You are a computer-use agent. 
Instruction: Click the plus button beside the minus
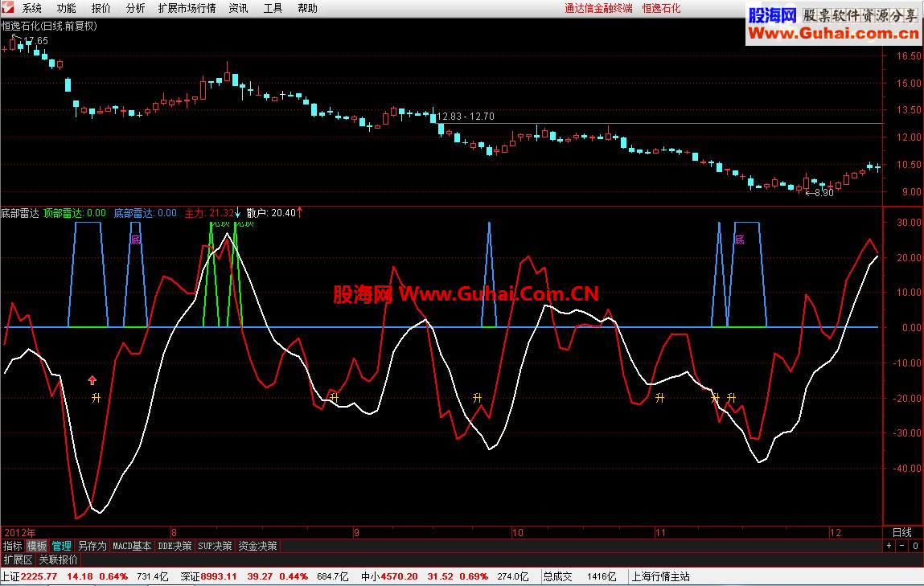point(889,546)
